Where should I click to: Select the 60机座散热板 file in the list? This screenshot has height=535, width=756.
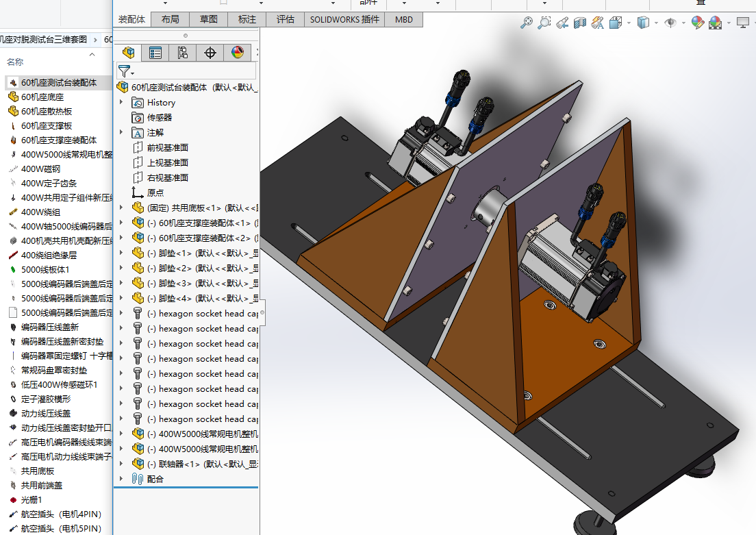click(47, 112)
